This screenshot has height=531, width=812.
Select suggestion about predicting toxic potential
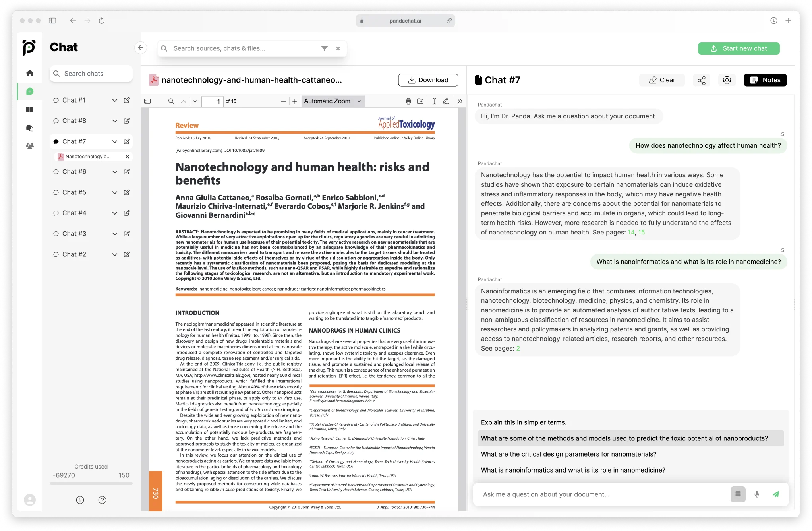pos(631,438)
